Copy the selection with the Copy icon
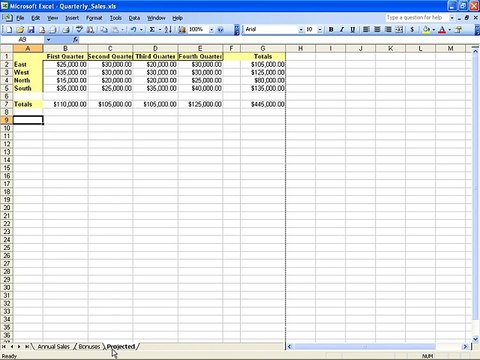 pos(104,30)
